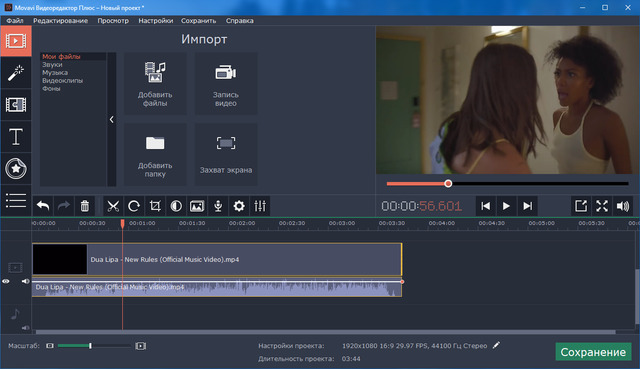Click the zoom in timeline icon
The width and height of the screenshot is (640, 369).
click(141, 346)
